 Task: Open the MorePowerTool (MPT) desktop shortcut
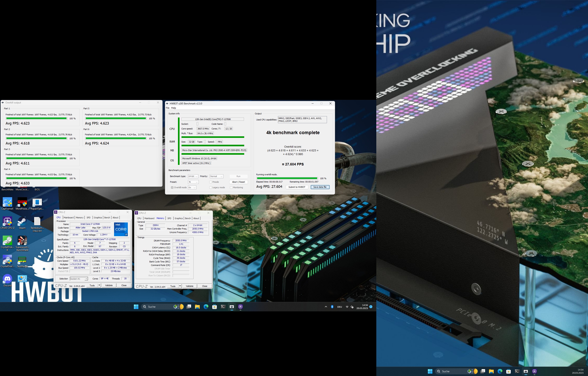[x=22, y=204]
